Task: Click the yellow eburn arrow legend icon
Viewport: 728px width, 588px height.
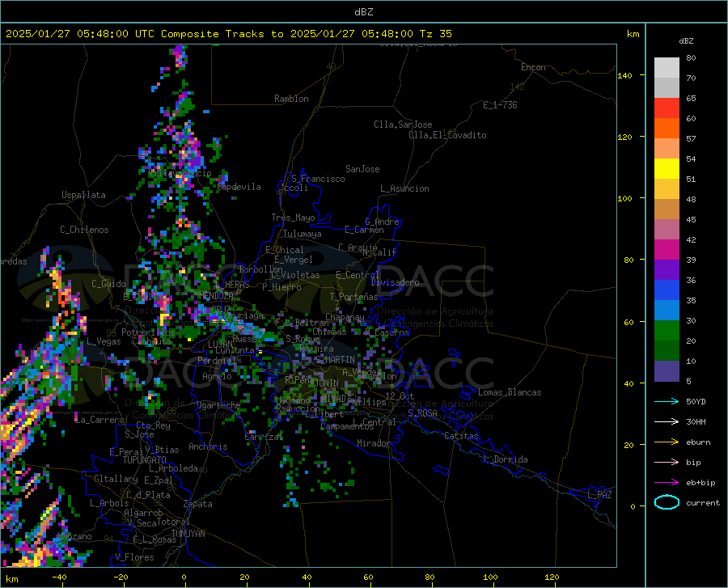Action: (667, 442)
